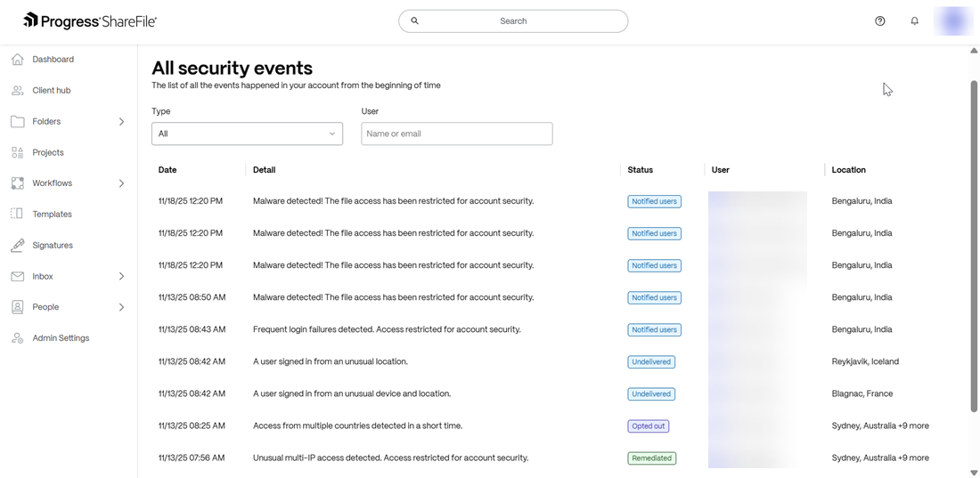Select 'A user signed in from an unusual location.'
Image resolution: width=980 pixels, height=478 pixels.
(330, 361)
